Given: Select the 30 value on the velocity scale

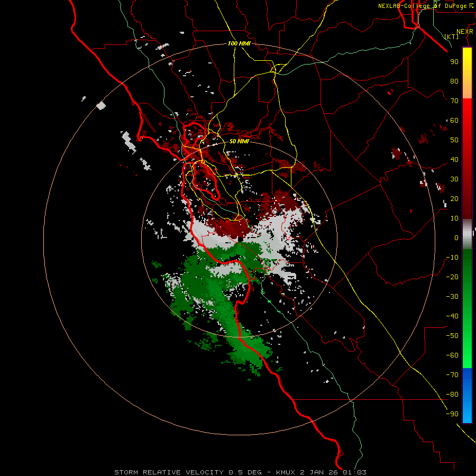Looking at the screenshot, I should coord(454,179).
